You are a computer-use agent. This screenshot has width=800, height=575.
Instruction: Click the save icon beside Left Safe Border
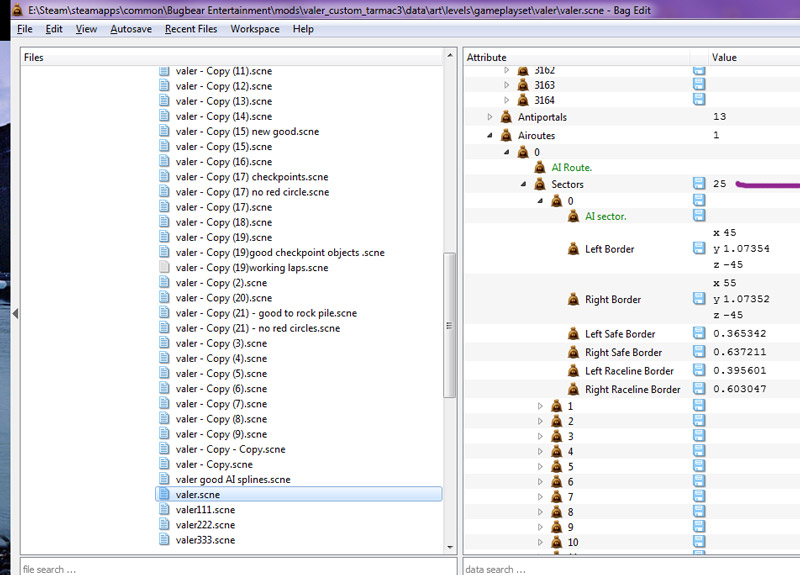pos(699,333)
